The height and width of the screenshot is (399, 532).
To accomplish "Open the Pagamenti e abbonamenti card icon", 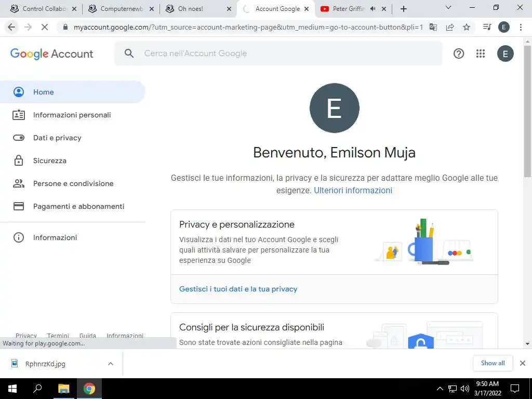I will (19, 206).
